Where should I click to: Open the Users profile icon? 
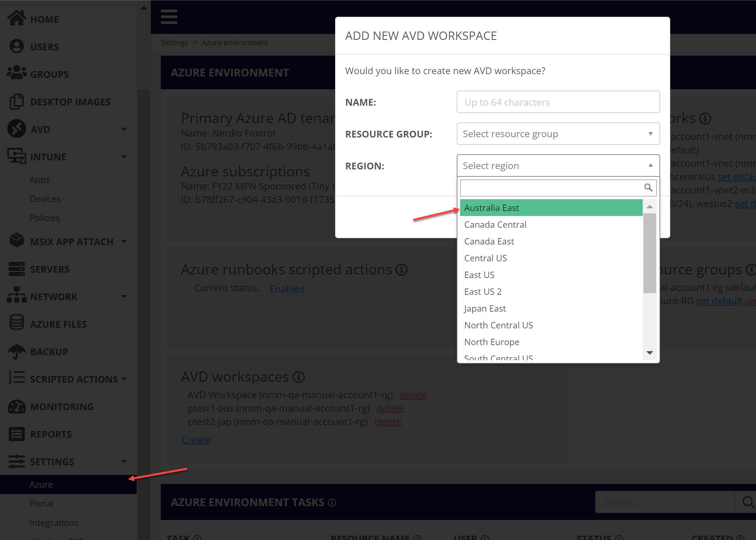coord(16,46)
